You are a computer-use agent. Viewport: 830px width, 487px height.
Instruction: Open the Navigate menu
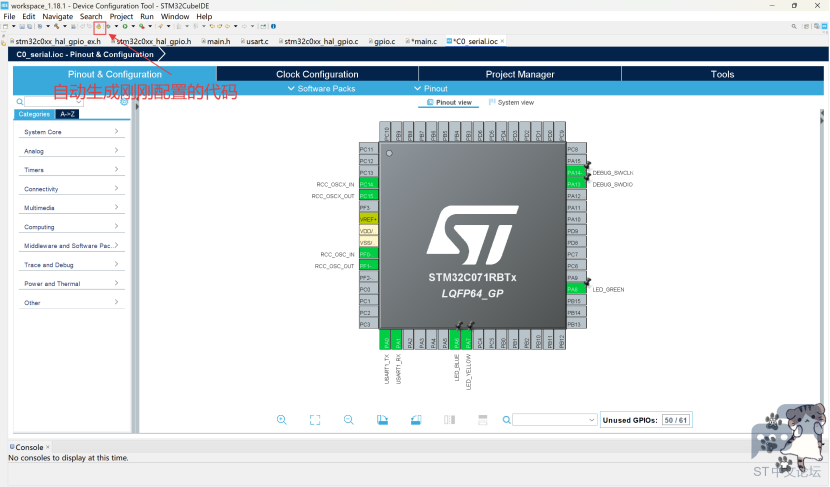click(58, 16)
